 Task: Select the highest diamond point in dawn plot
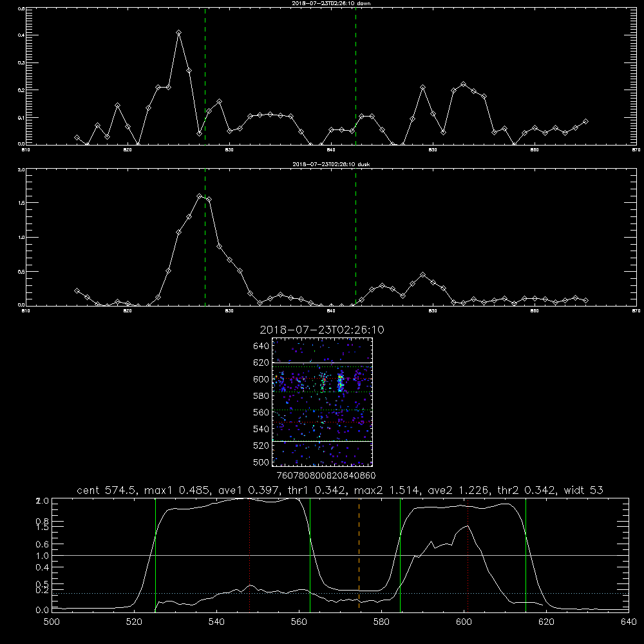click(178, 32)
